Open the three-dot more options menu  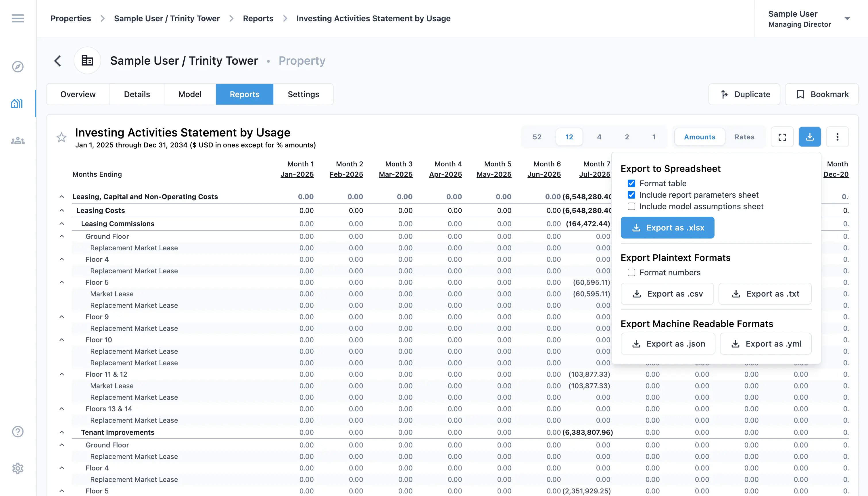tap(837, 137)
